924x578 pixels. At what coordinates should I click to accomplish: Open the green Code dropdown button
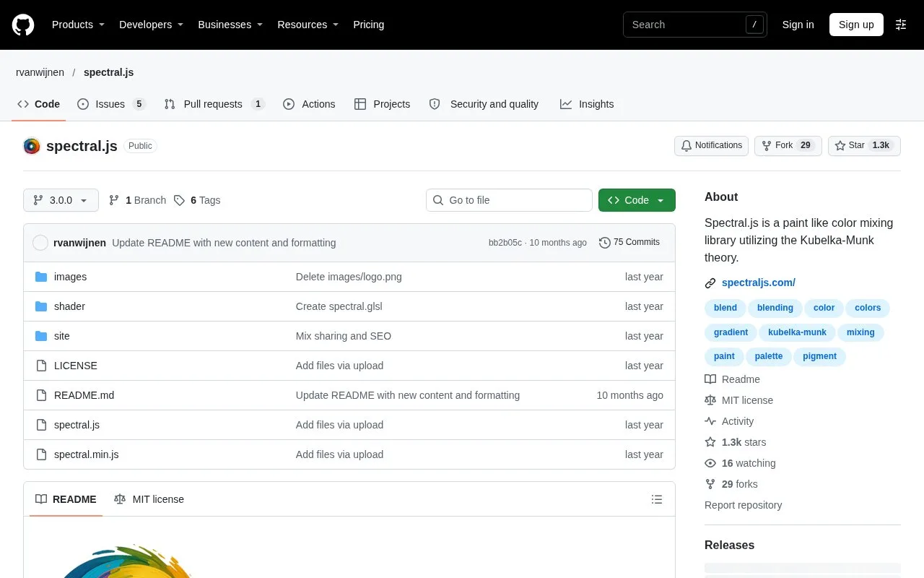[637, 200]
